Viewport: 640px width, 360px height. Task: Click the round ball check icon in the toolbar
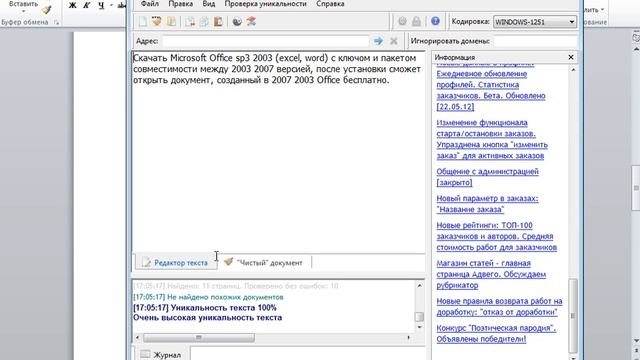click(237, 21)
